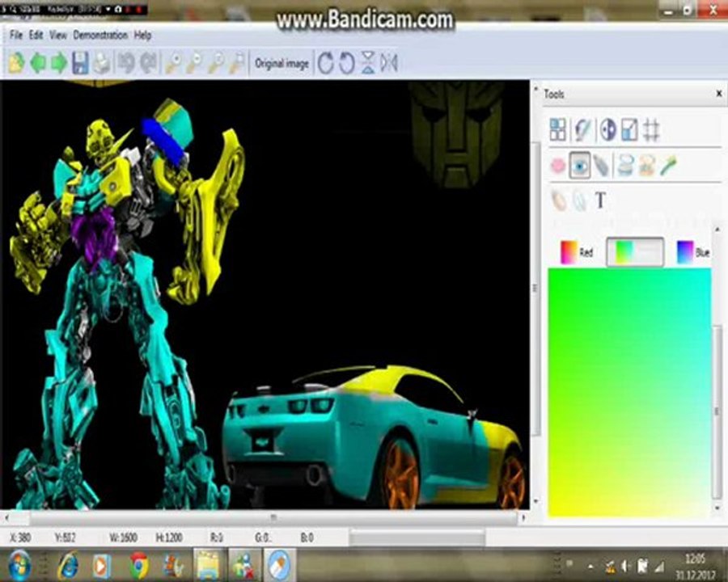Go to previous image with green left arrow
Image resolution: width=728 pixels, height=582 pixels.
tap(38, 63)
